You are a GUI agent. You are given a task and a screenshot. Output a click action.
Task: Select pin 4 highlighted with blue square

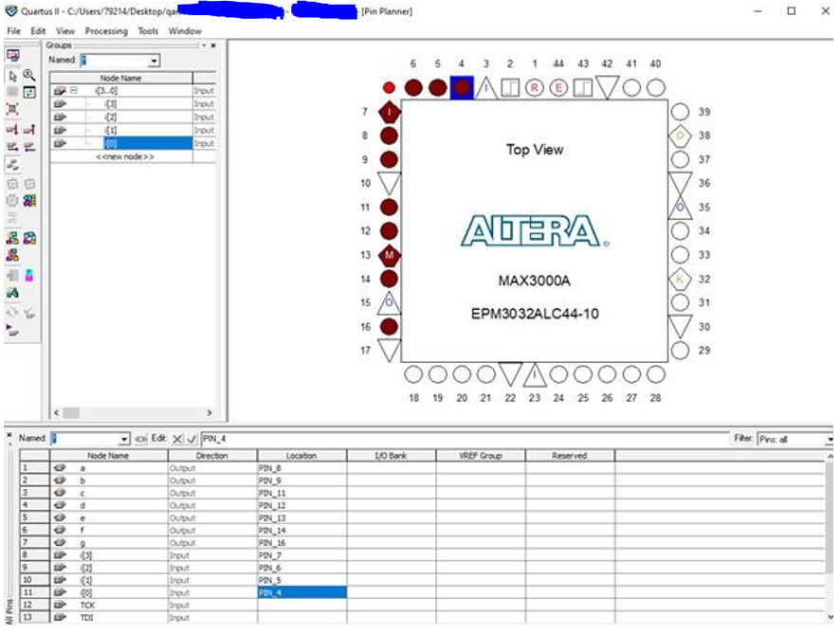coord(462,88)
